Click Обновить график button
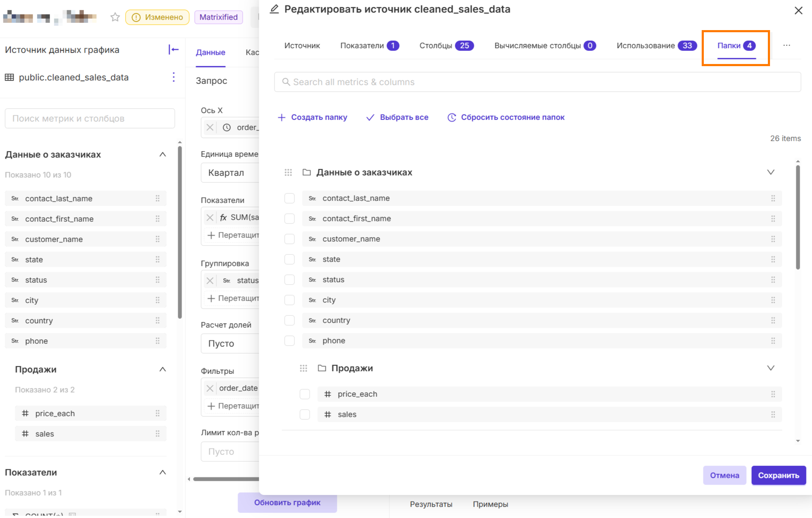This screenshot has width=812, height=518. [287, 502]
